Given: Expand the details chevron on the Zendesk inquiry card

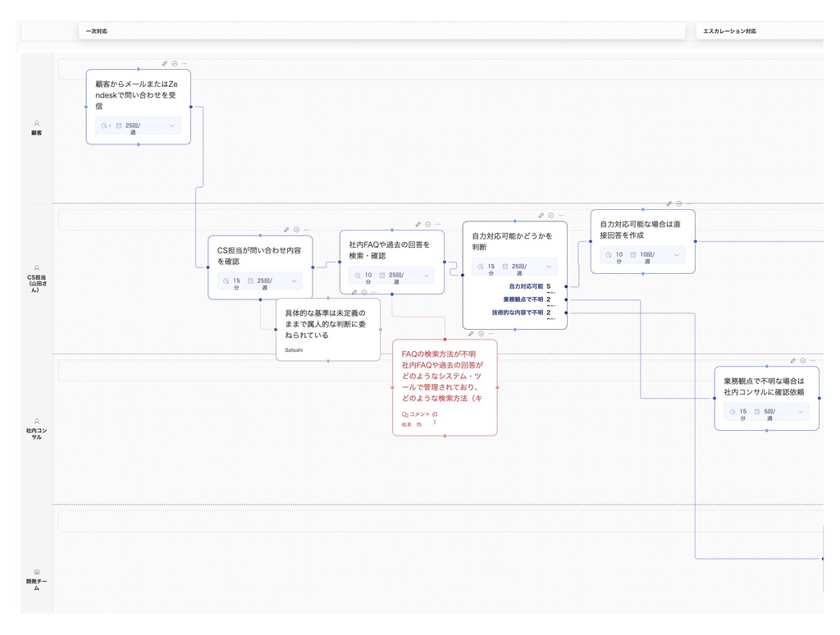Looking at the screenshot, I should 172,126.
